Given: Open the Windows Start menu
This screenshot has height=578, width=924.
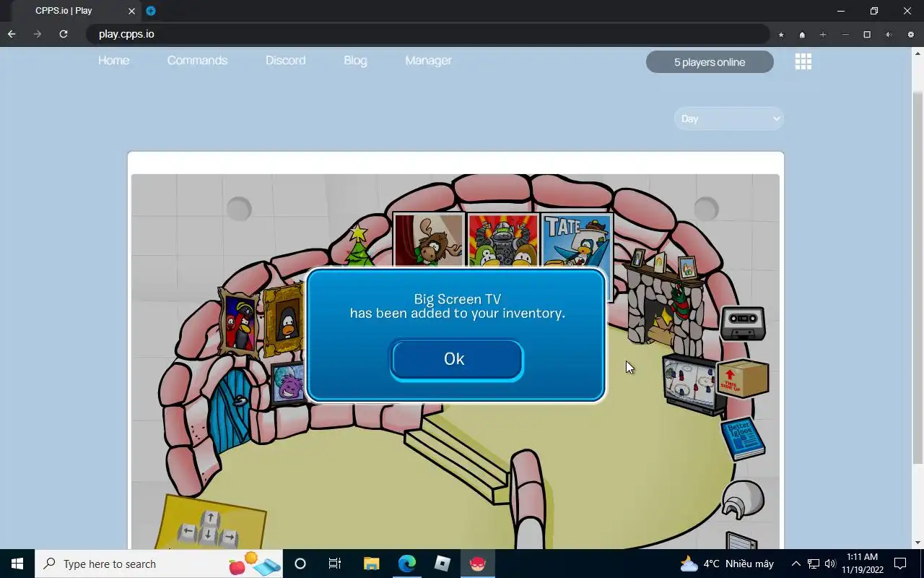Looking at the screenshot, I should pos(17,564).
